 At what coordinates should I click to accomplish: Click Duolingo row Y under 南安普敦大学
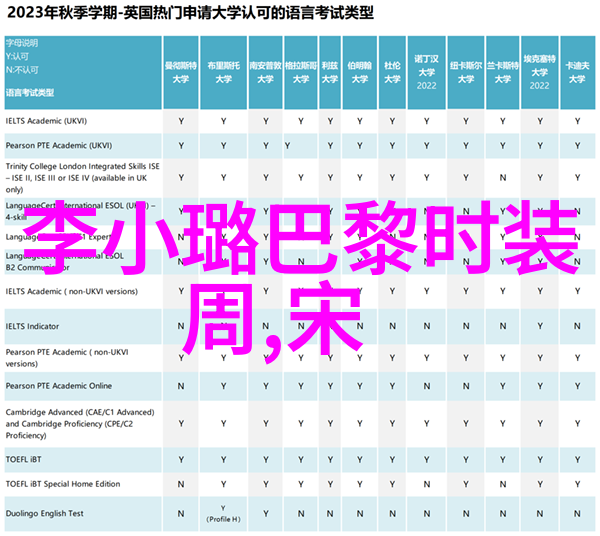coord(266,513)
